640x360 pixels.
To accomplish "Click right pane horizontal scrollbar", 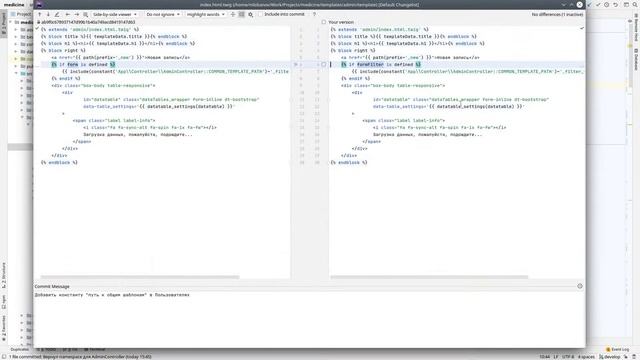I will (429, 277).
